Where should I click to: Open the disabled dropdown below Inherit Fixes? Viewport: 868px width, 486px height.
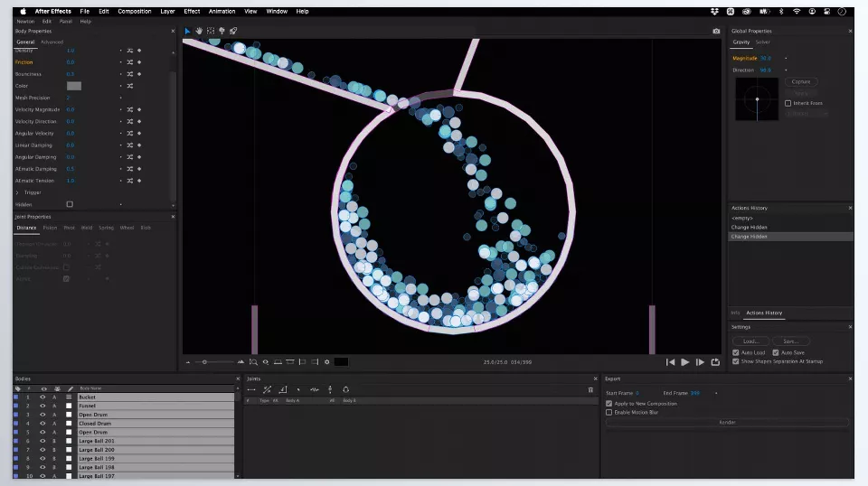pos(806,113)
